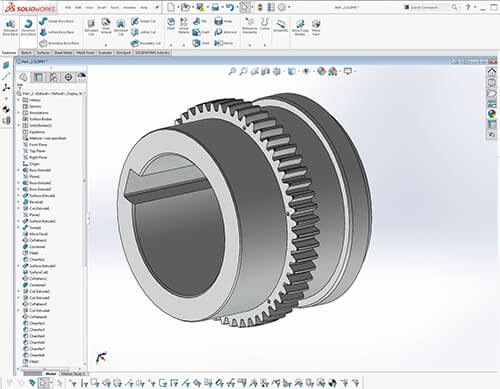The width and height of the screenshot is (500, 389).
Task: Open the Options gear button
Action: click(x=282, y=7)
